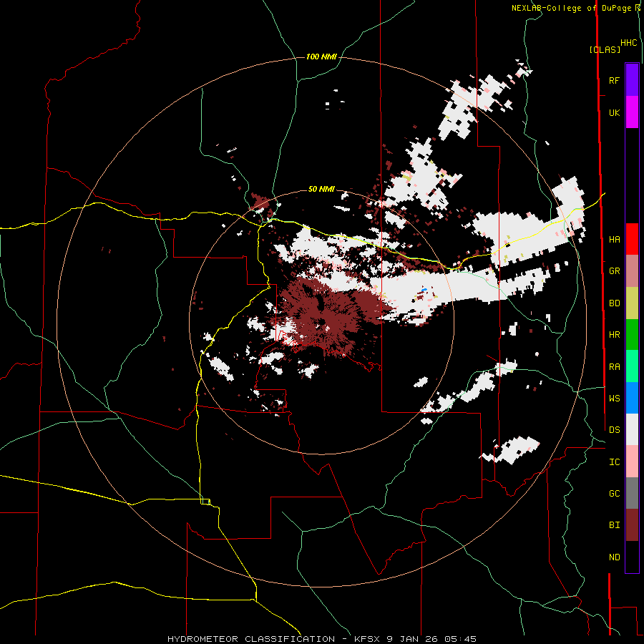Click the brown BI legend swatch
Image resolution: width=644 pixels, height=644 pixels.
632,525
